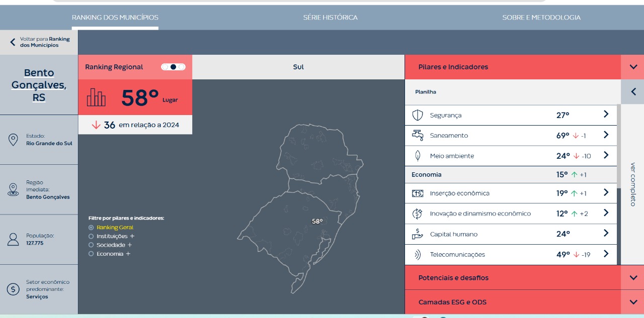Click the Capital humano hand icon
This screenshot has height=318, width=644.
418,234
